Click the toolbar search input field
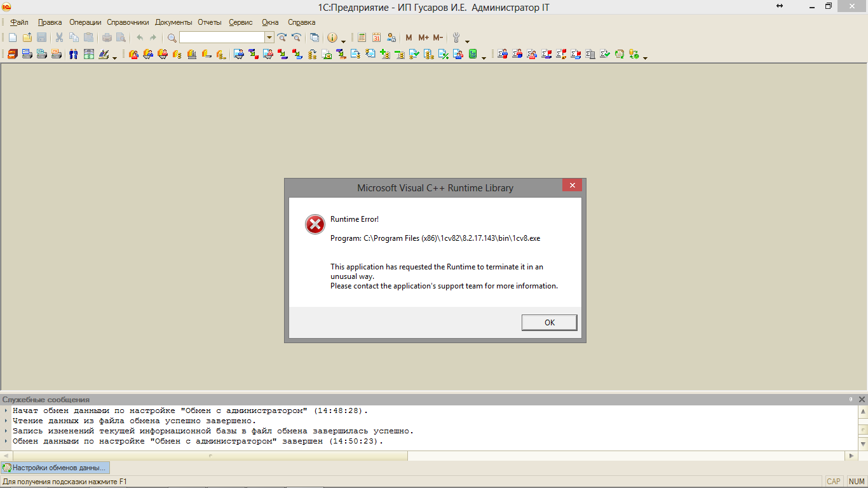Image resolution: width=868 pixels, height=488 pixels. [222, 37]
